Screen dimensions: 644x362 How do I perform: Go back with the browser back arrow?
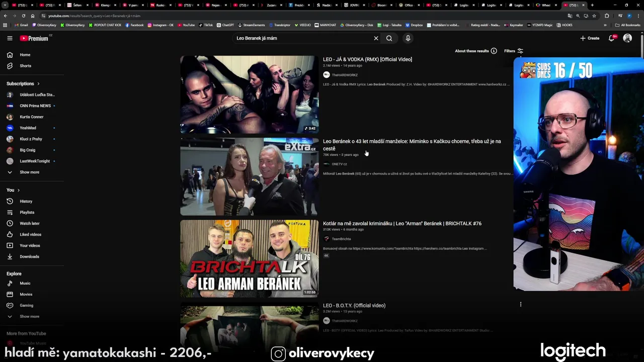[x=6, y=16]
